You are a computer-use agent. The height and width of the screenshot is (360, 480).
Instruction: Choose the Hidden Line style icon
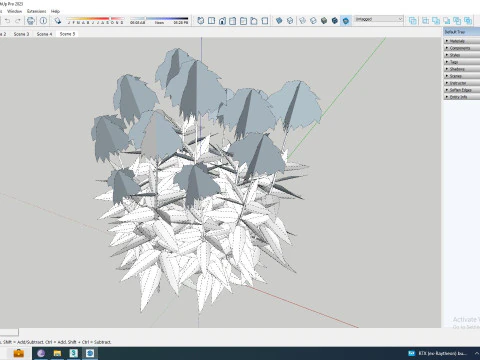click(313, 21)
